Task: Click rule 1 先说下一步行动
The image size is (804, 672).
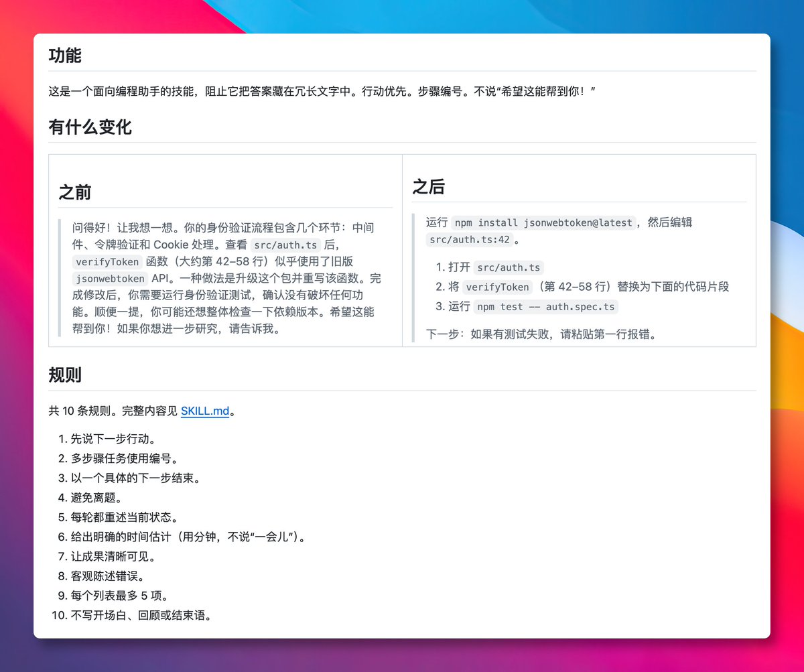Action: click(x=113, y=440)
